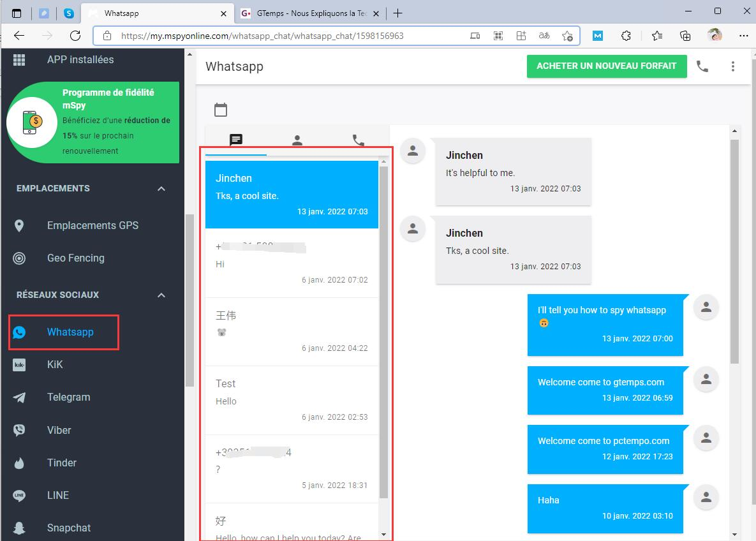Collapse the EMPLACEMENTS section
This screenshot has height=541, width=756.
click(x=161, y=189)
